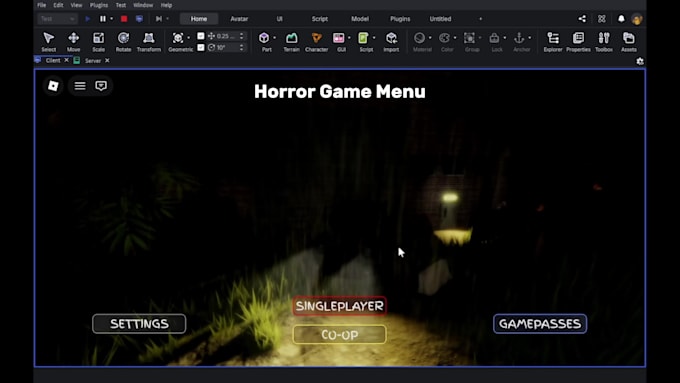The height and width of the screenshot is (383, 680).
Task: Open the Toolbox panel
Action: click(x=604, y=42)
